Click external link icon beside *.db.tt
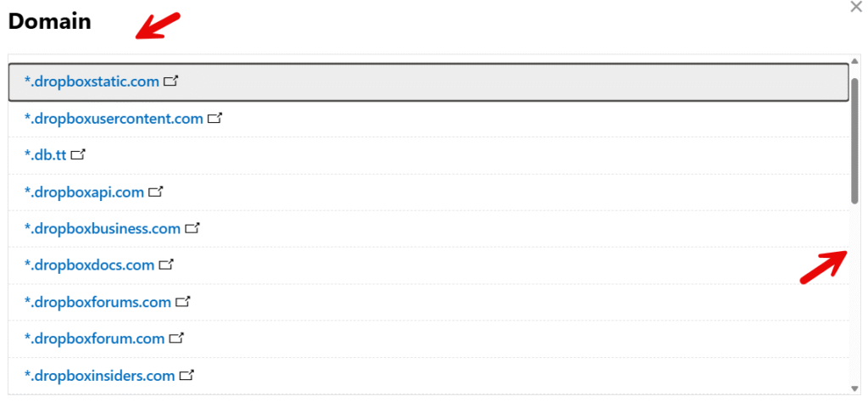This screenshot has width=868, height=402. [79, 155]
